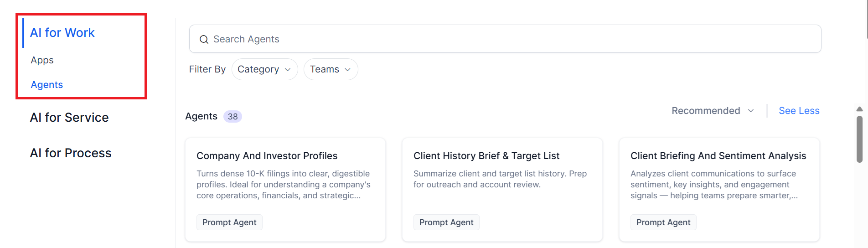Click the See Less link
Image resolution: width=868 pixels, height=248 pixels.
click(x=799, y=111)
